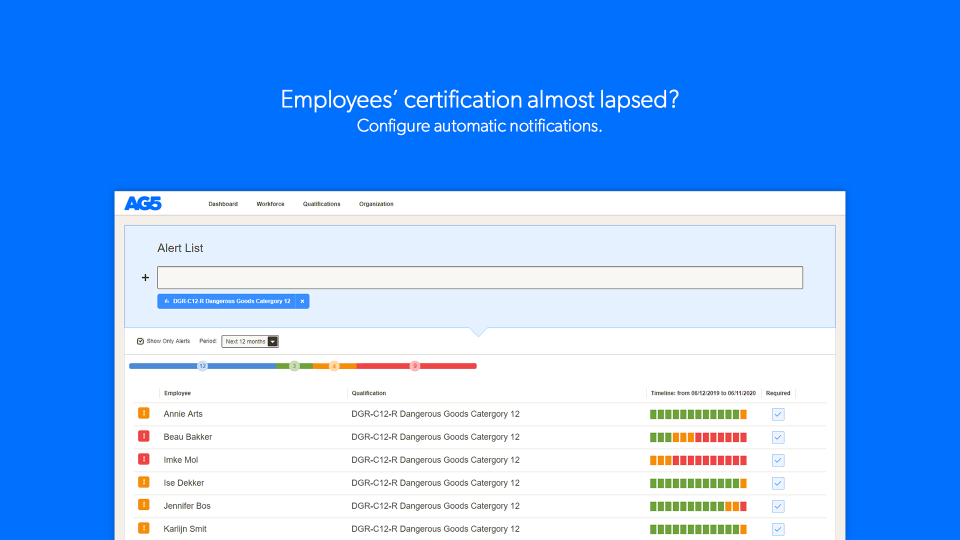This screenshot has height=540, width=960.
Task: Remove the DGR-C12-R Dangerous Goods filter tag
Action: click(x=302, y=301)
